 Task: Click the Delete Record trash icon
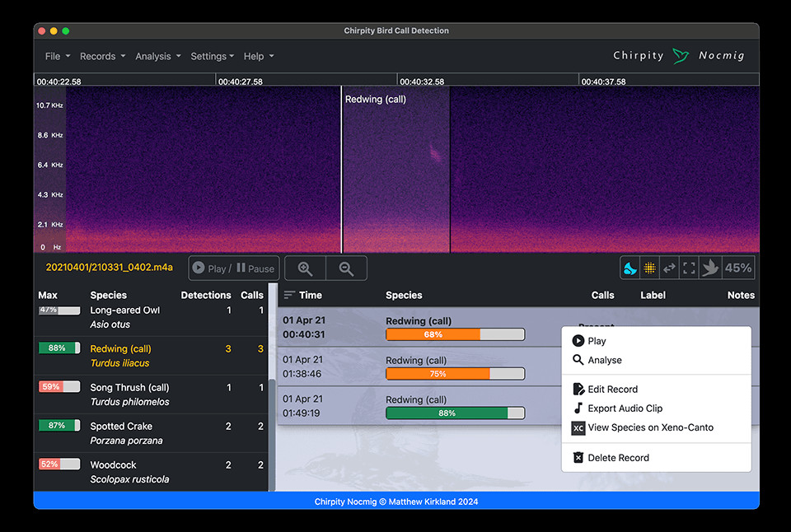click(578, 457)
